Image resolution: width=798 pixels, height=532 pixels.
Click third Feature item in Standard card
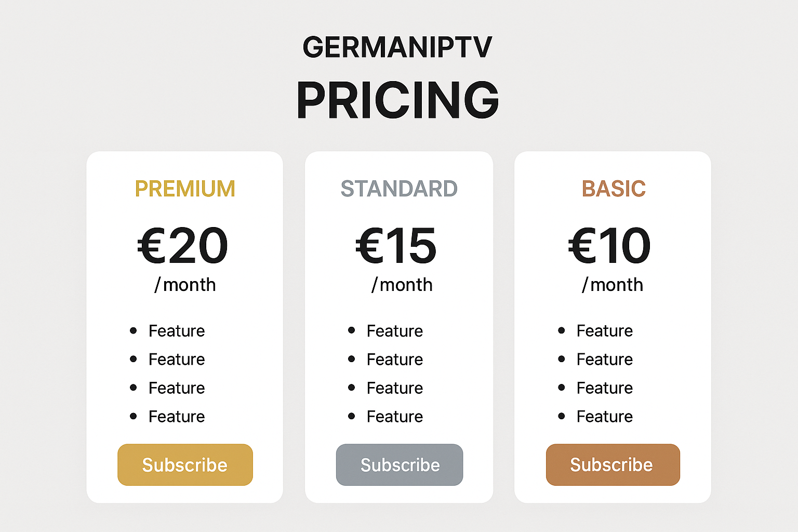click(x=395, y=388)
